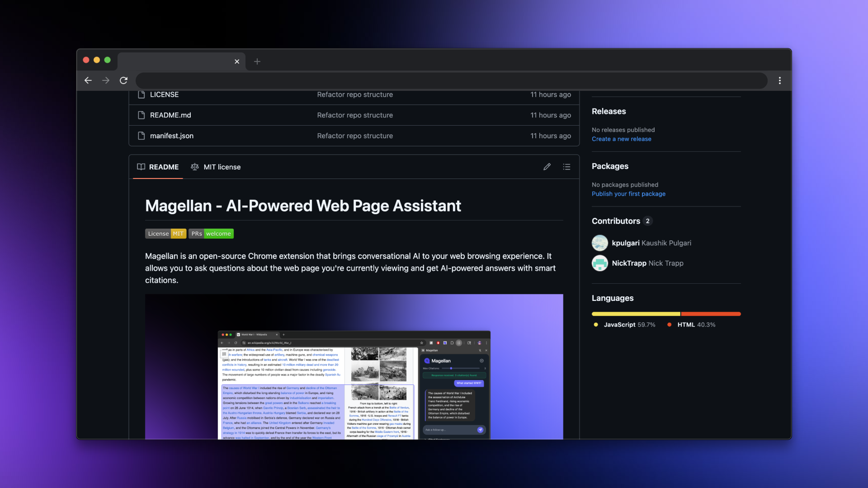
Task: Click '11 hours ago' in the README.md row
Action: click(551, 115)
